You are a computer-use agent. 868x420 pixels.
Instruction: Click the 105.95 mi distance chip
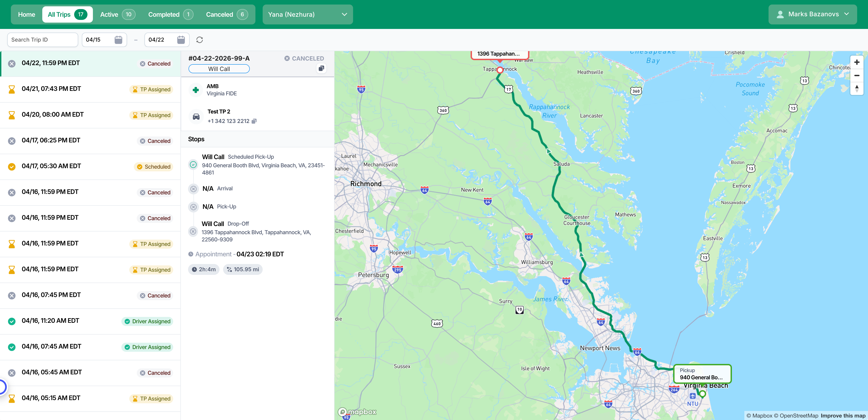[243, 269]
